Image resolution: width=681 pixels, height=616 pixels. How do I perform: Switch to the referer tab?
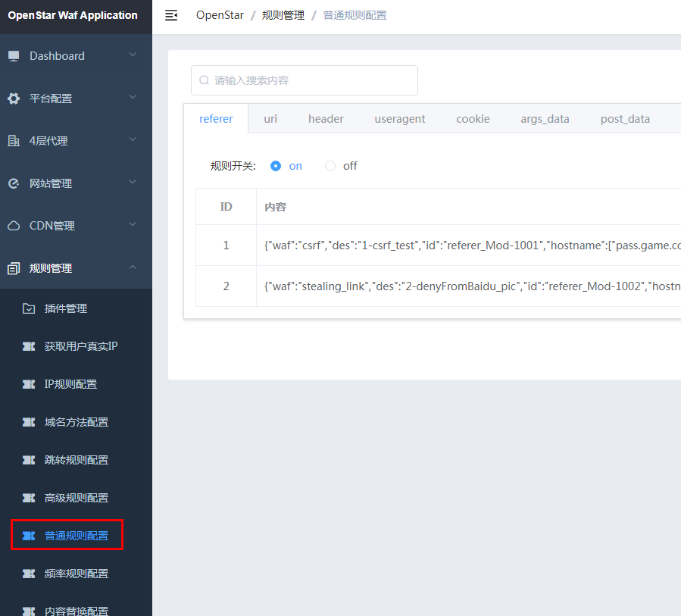click(x=216, y=119)
